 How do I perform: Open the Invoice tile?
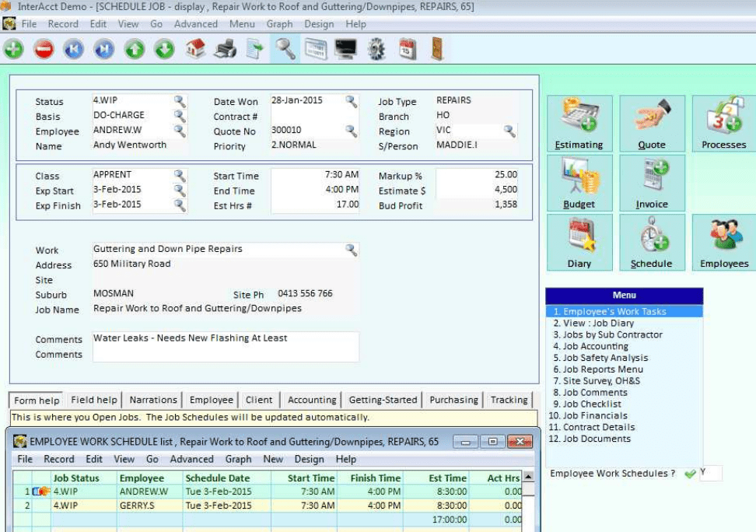click(x=652, y=183)
